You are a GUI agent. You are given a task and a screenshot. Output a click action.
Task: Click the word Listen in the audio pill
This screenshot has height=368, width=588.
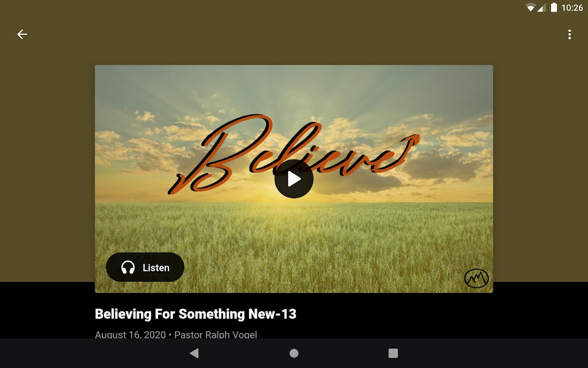point(156,268)
